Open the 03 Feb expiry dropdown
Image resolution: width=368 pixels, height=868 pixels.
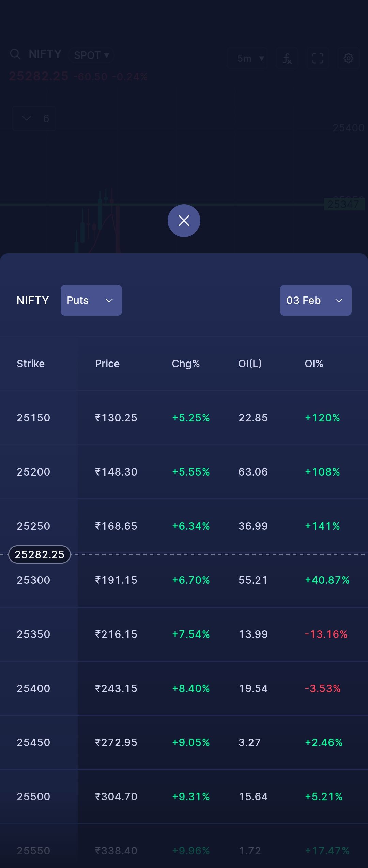(x=316, y=300)
